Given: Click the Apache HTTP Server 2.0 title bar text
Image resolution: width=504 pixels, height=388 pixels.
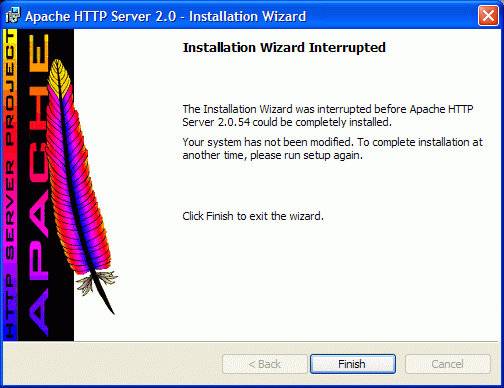Looking at the screenshot, I should click(165, 16).
